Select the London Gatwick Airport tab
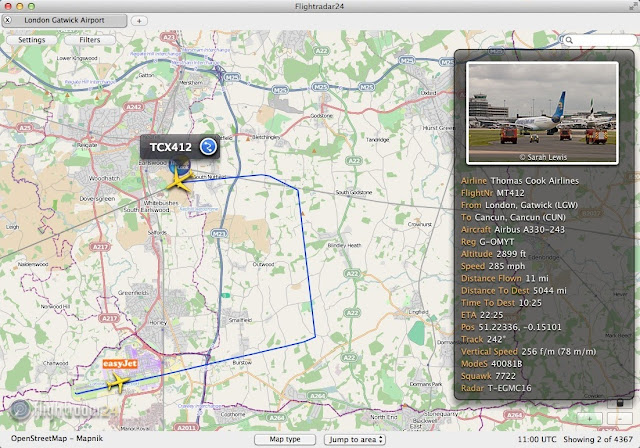The image size is (640, 448). point(64,20)
